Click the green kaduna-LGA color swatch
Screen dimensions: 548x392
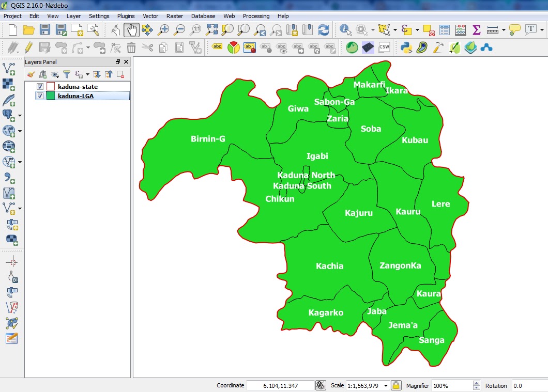51,96
